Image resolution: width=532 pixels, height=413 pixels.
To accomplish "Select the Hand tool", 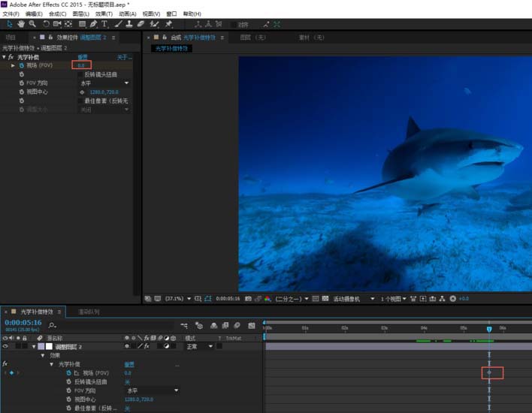I will 20,24.
